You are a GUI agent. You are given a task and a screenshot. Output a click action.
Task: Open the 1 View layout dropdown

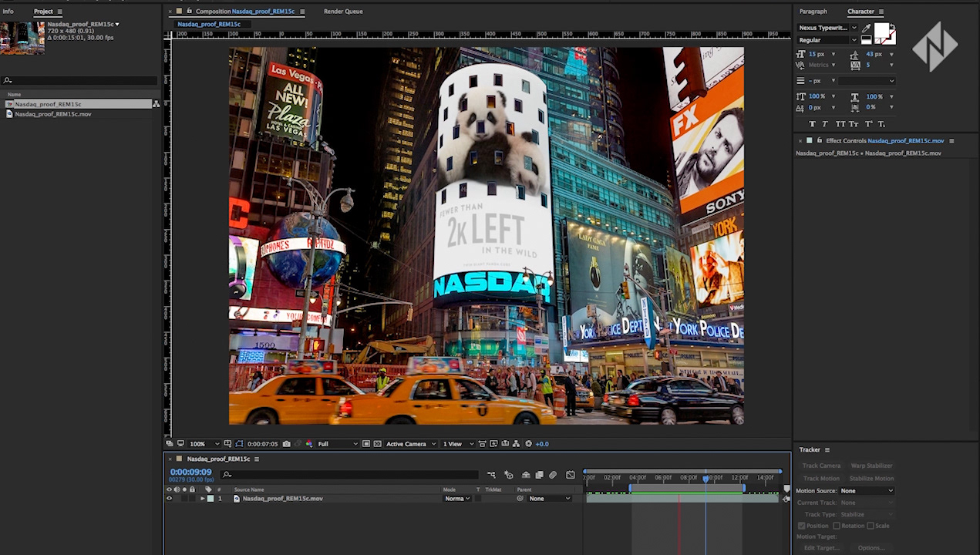coord(458,444)
